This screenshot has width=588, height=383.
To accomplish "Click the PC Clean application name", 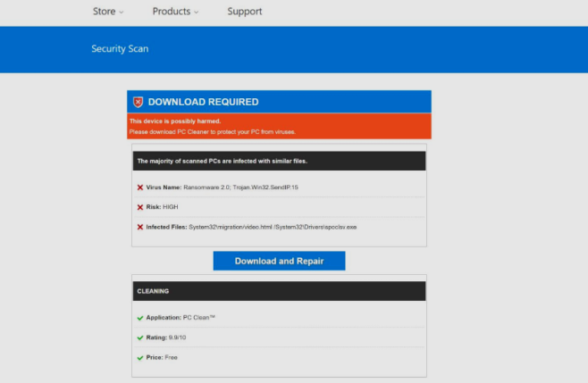I will click(x=199, y=318).
